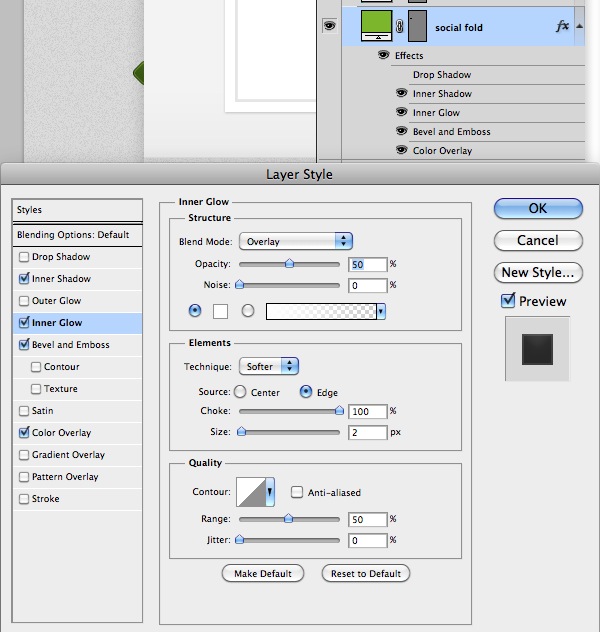
Task: Click the white glow color swatch
Action: point(220,311)
